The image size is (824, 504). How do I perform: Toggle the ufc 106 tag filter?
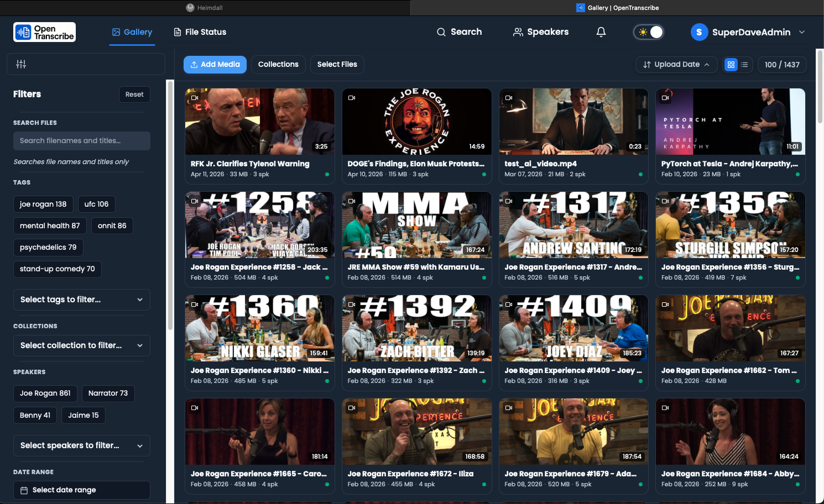[x=96, y=204]
